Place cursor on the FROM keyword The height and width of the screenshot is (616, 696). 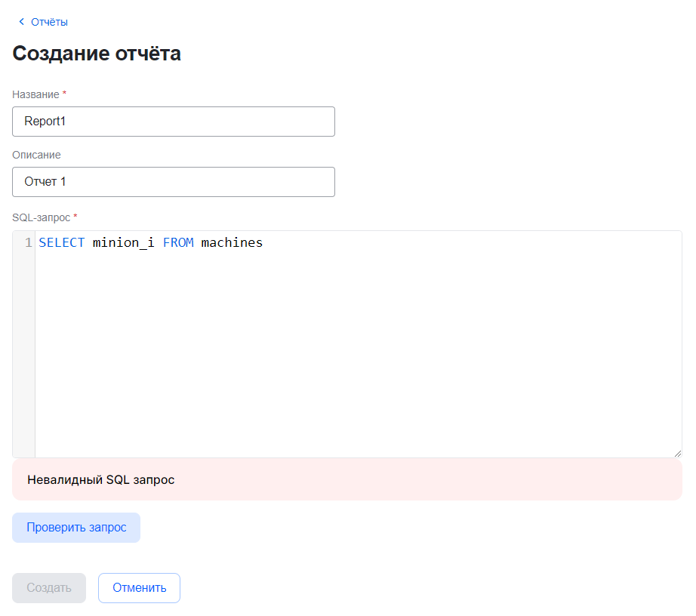(x=178, y=242)
